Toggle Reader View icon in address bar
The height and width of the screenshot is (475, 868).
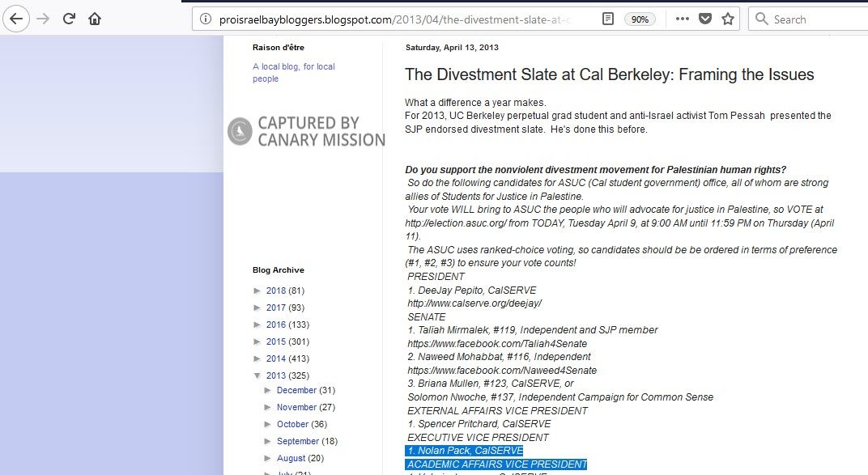pos(608,19)
